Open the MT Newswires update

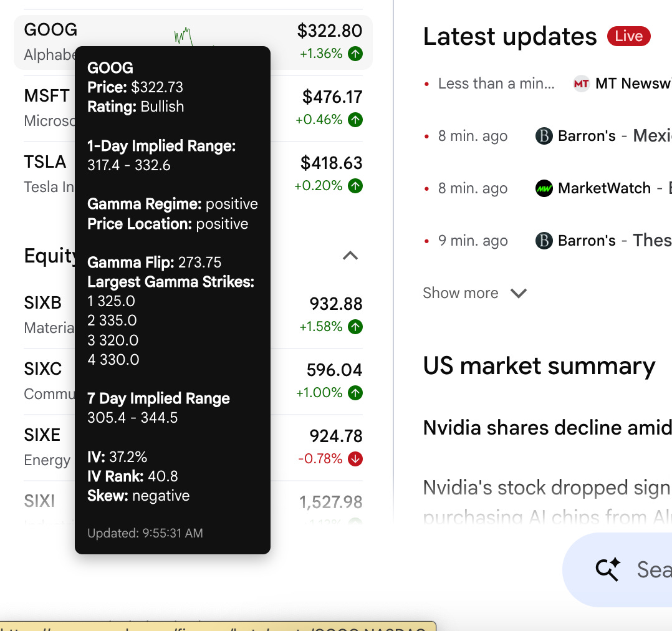pos(547,84)
